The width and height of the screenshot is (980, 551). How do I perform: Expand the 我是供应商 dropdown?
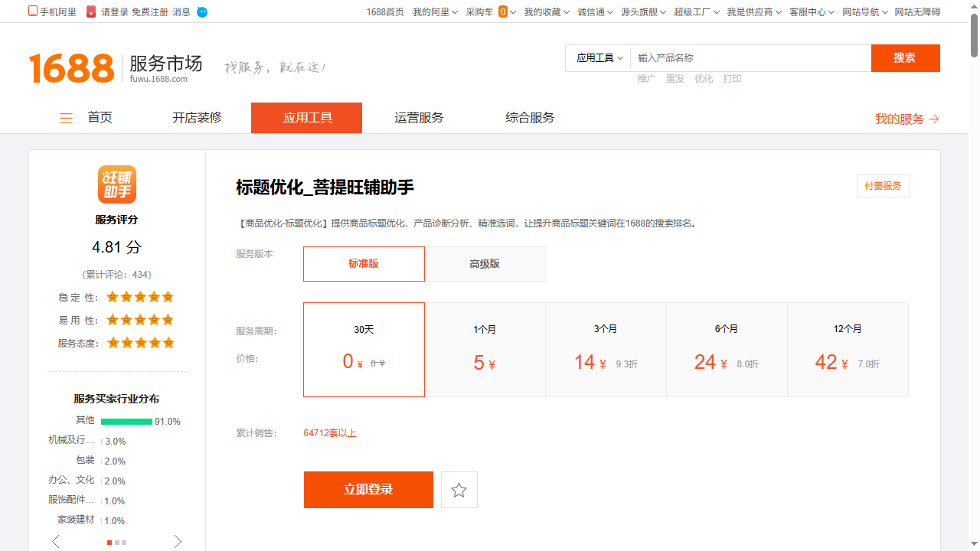click(x=754, y=12)
